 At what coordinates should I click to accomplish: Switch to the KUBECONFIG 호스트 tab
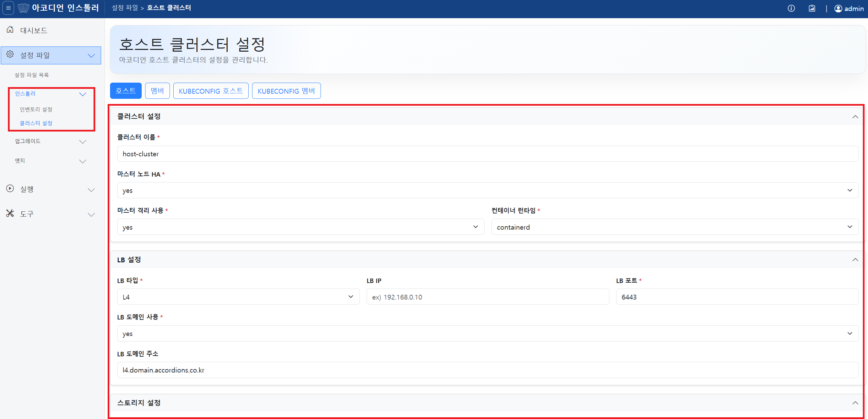(x=211, y=91)
